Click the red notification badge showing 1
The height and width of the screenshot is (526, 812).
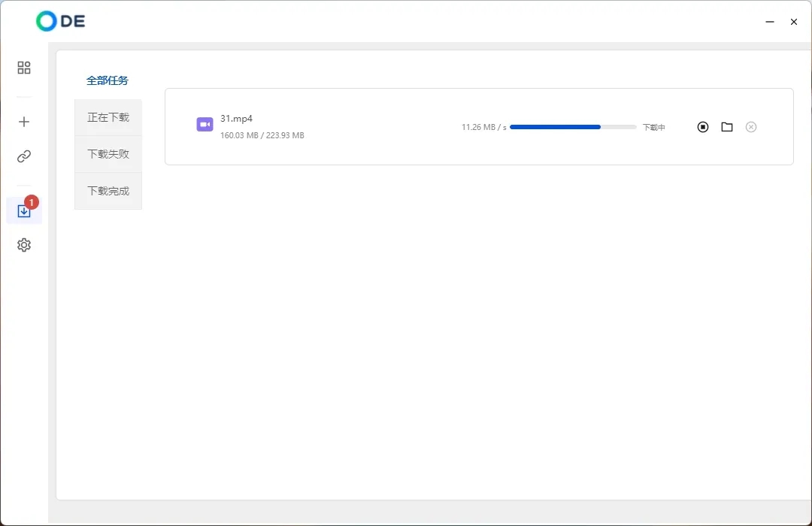(x=32, y=202)
